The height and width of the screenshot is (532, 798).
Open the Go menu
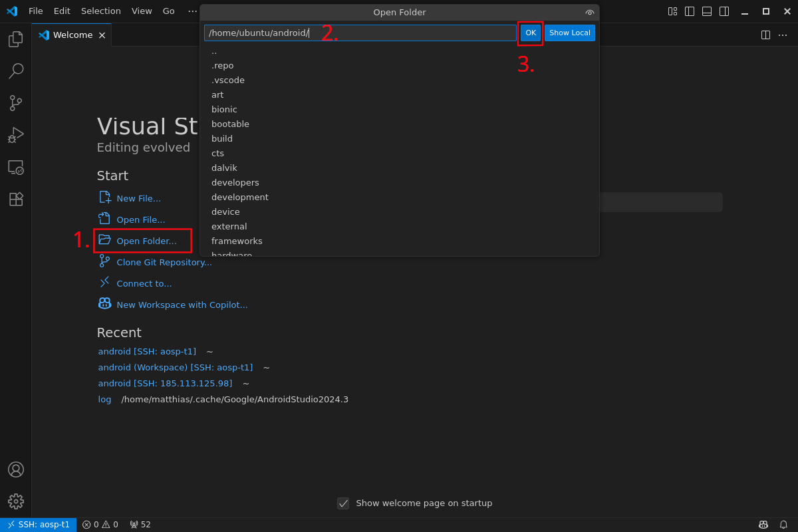(169, 11)
